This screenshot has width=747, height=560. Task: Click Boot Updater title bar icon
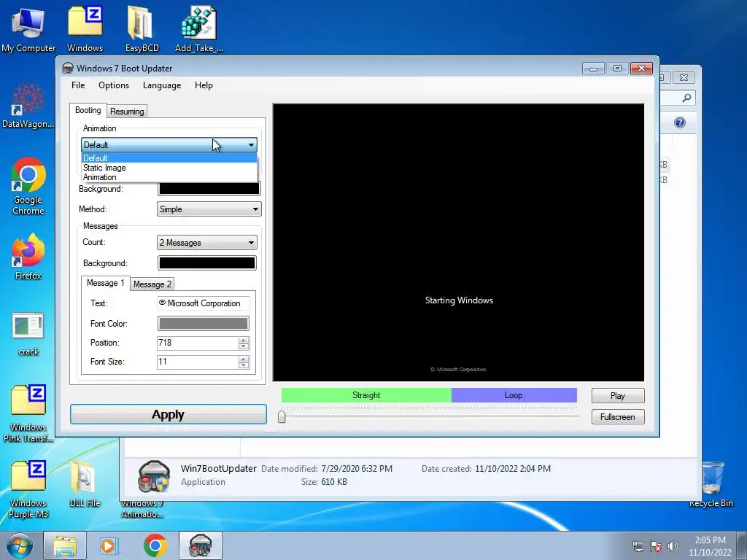click(x=68, y=68)
